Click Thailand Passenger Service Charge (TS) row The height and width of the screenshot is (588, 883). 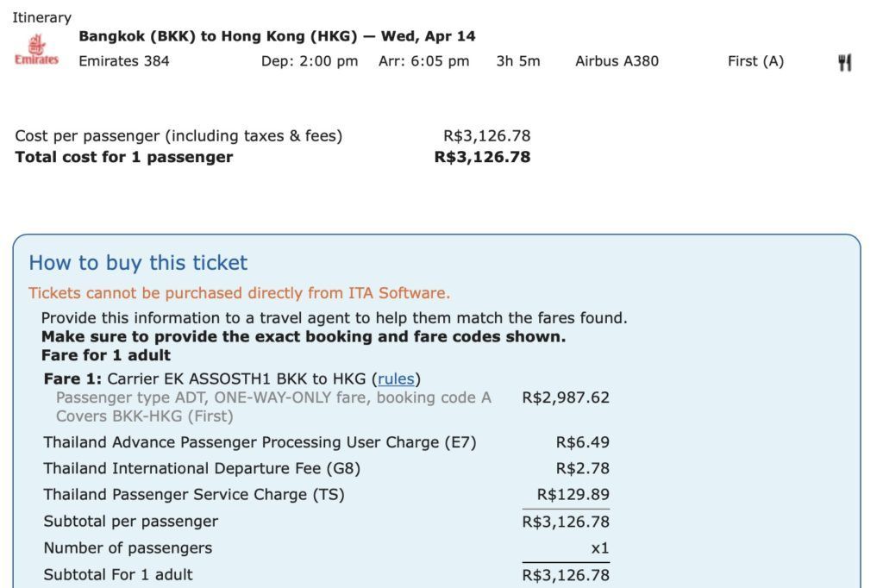tap(326, 494)
